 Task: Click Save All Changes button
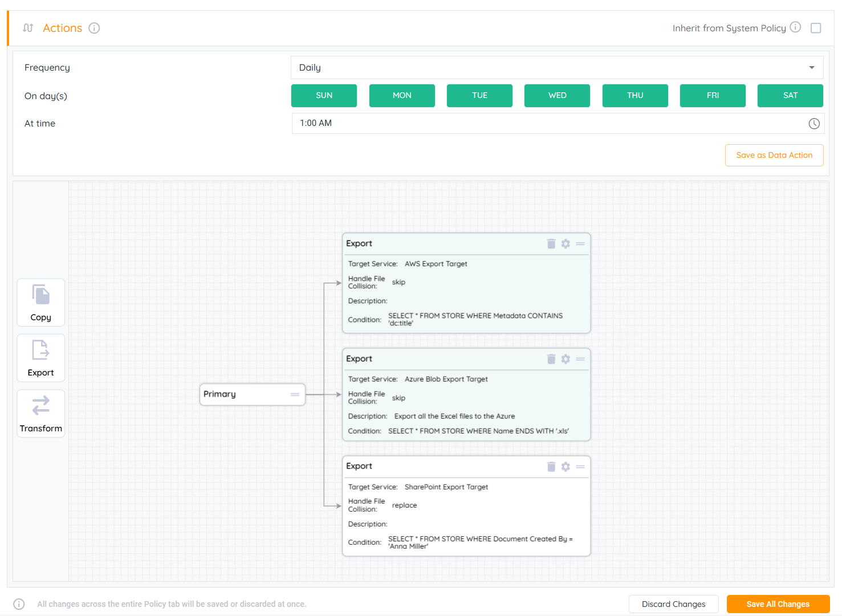(x=778, y=604)
